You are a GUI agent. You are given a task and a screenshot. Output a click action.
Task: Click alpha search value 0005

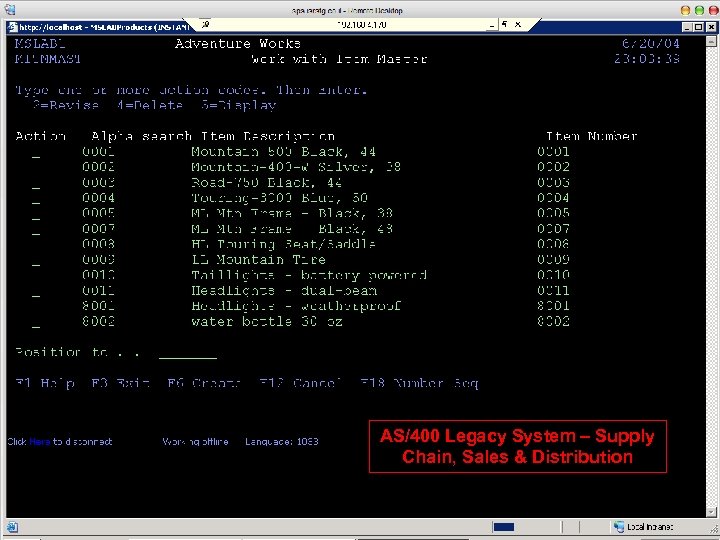(x=98, y=213)
